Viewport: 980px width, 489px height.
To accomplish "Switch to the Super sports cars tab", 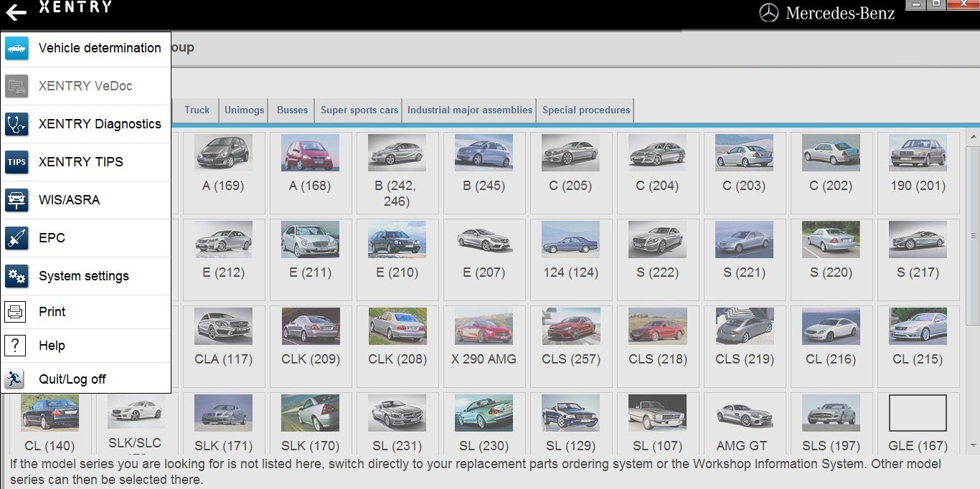I will point(359,110).
